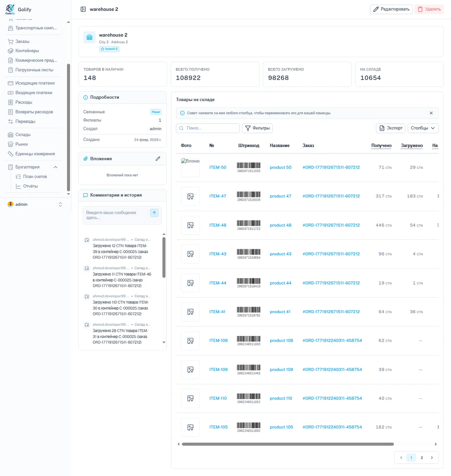The image size is (451, 476).
Task: Click the history list scroll-down arrow
Action: tap(164, 342)
